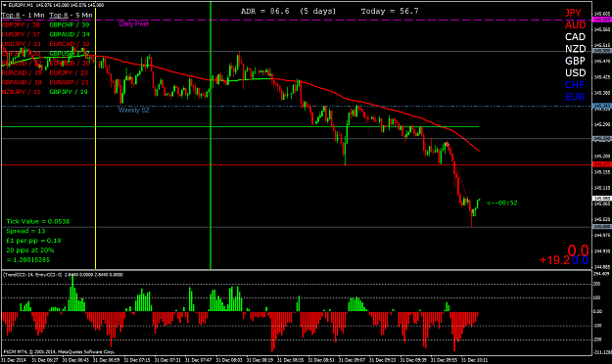Click the red '+19.2' profit value
This screenshot has width=612, height=364.
point(554,260)
